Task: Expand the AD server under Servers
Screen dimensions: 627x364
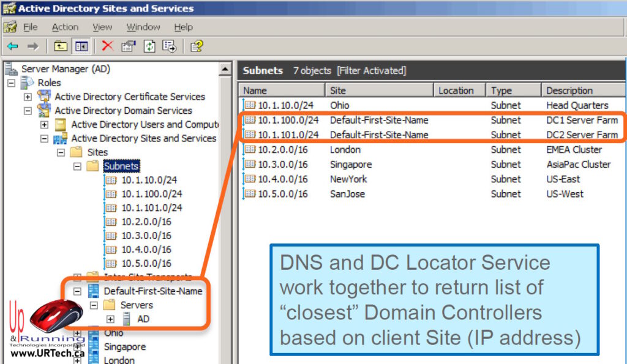Action: click(110, 319)
